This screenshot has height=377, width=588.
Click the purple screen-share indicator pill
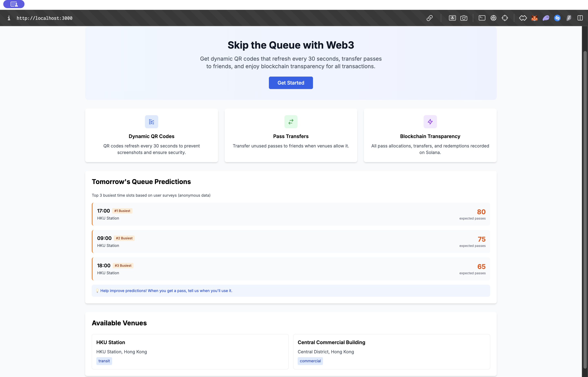pyautogui.click(x=14, y=4)
